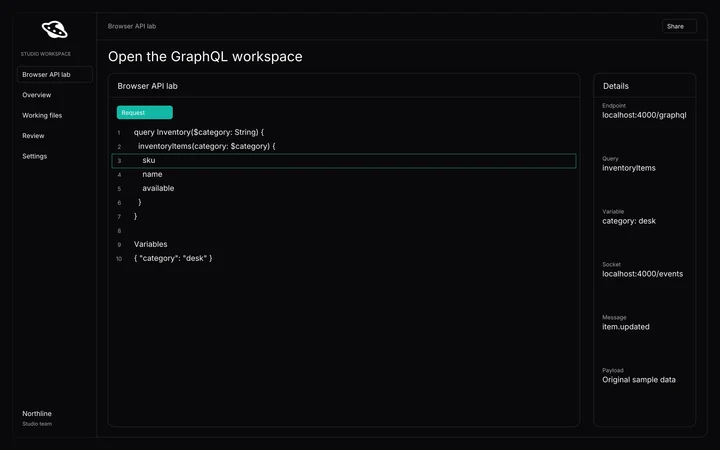Click line number 1 in gutter
Viewport: 720px width, 450px height.
[118, 133]
